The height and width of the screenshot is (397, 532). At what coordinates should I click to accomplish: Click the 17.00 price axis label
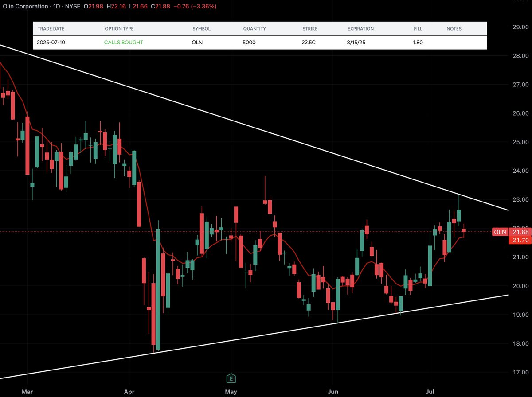[x=520, y=373]
